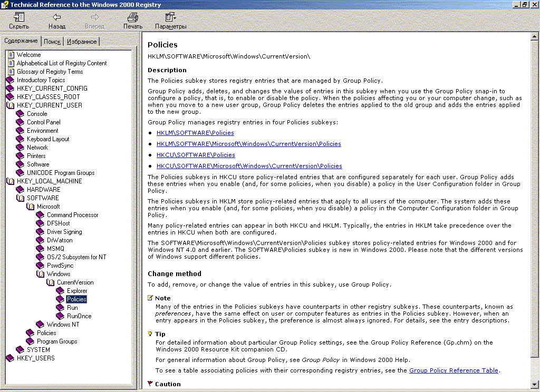Click the book icon beside Introductory Topics
540x392 pixels.
point(11,80)
